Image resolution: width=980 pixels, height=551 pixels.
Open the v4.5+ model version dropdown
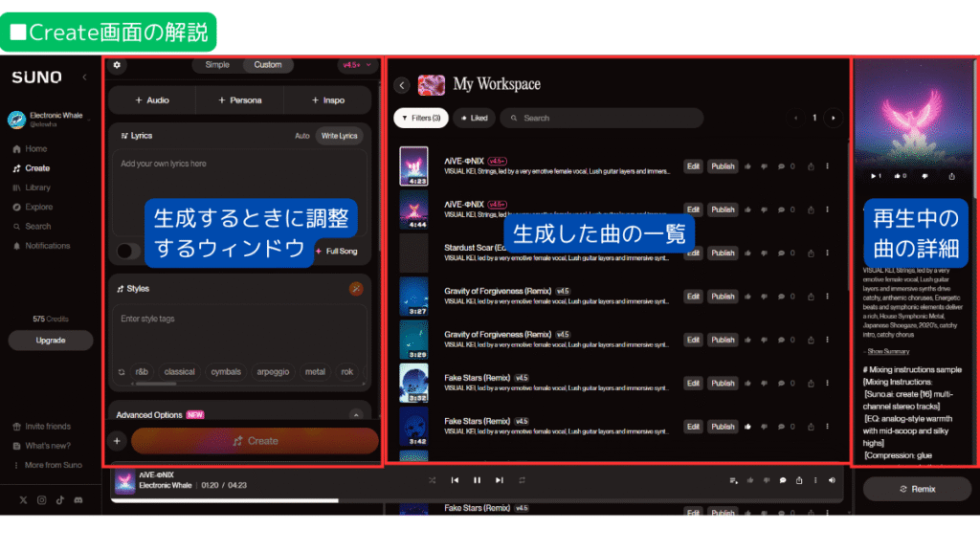357,65
